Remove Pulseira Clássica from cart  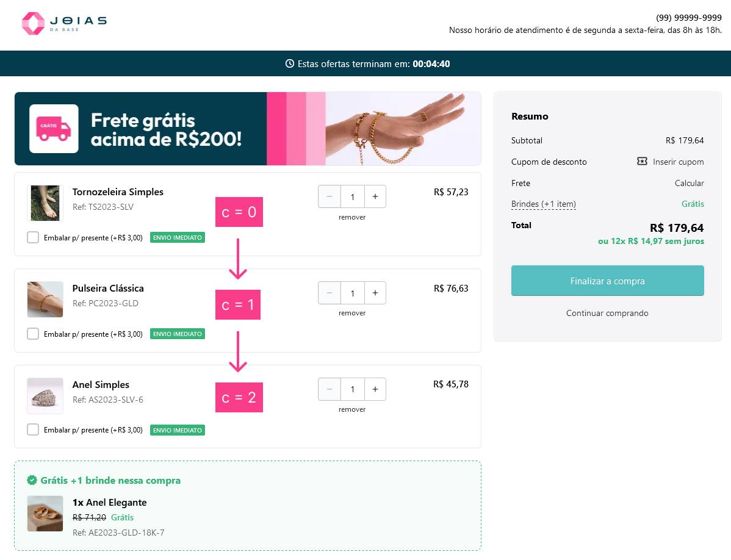[x=352, y=313]
